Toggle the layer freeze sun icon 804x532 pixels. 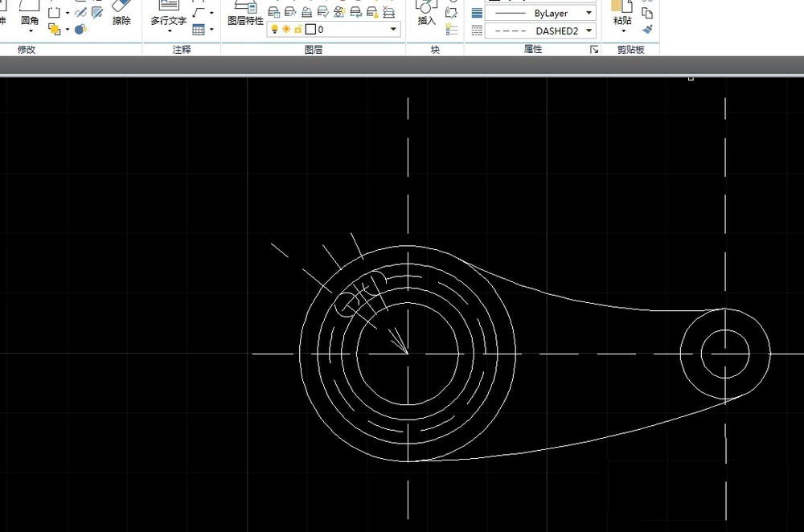point(285,28)
